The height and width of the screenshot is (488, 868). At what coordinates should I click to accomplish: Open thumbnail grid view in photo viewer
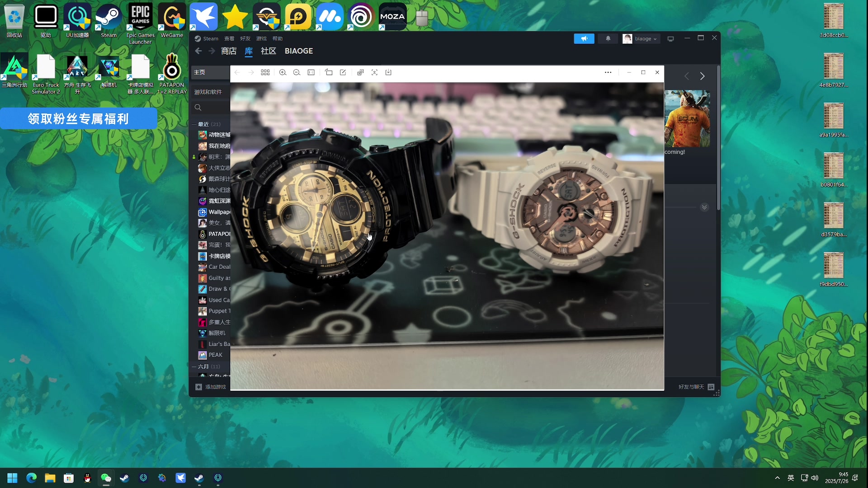[265, 72]
